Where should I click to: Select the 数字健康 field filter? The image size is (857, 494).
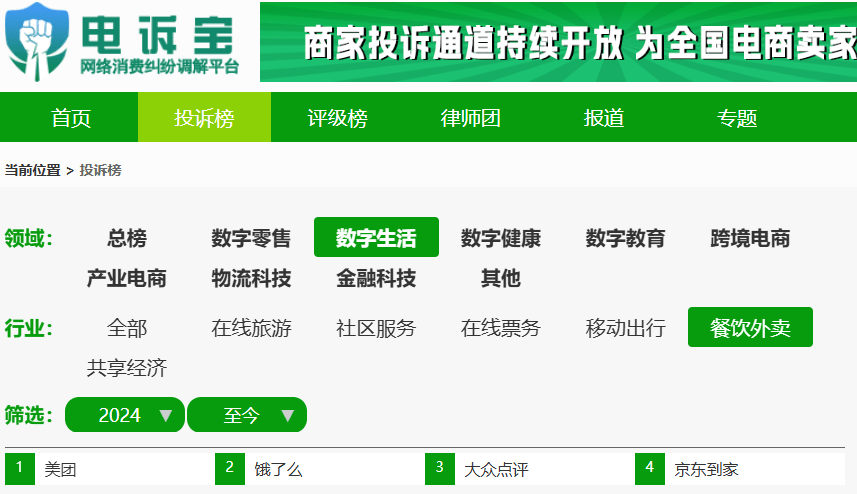tap(501, 238)
